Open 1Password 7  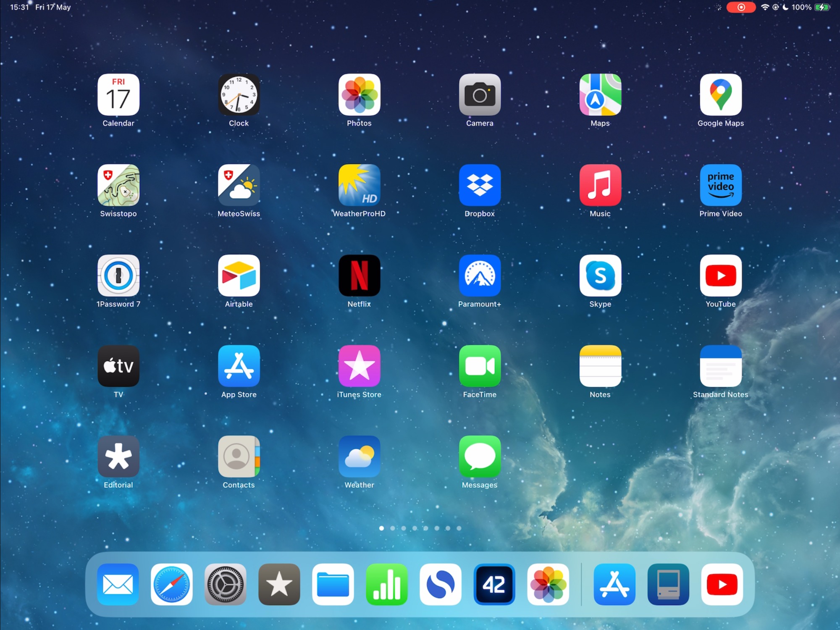[x=118, y=276]
